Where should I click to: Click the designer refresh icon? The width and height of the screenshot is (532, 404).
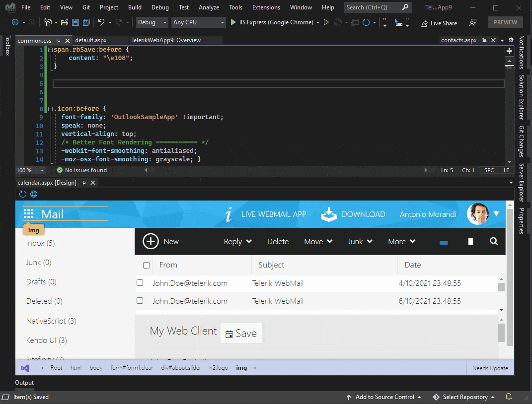click(x=23, y=194)
